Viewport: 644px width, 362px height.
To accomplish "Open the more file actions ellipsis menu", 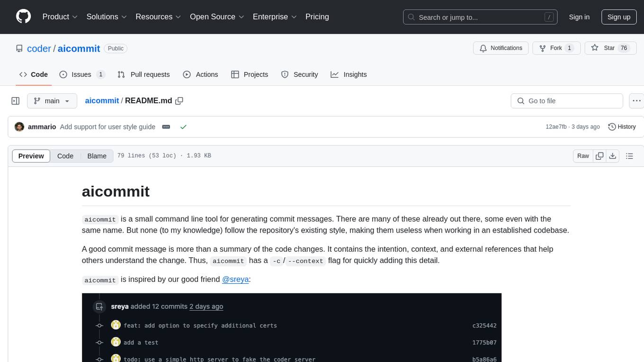I will pos(637,101).
